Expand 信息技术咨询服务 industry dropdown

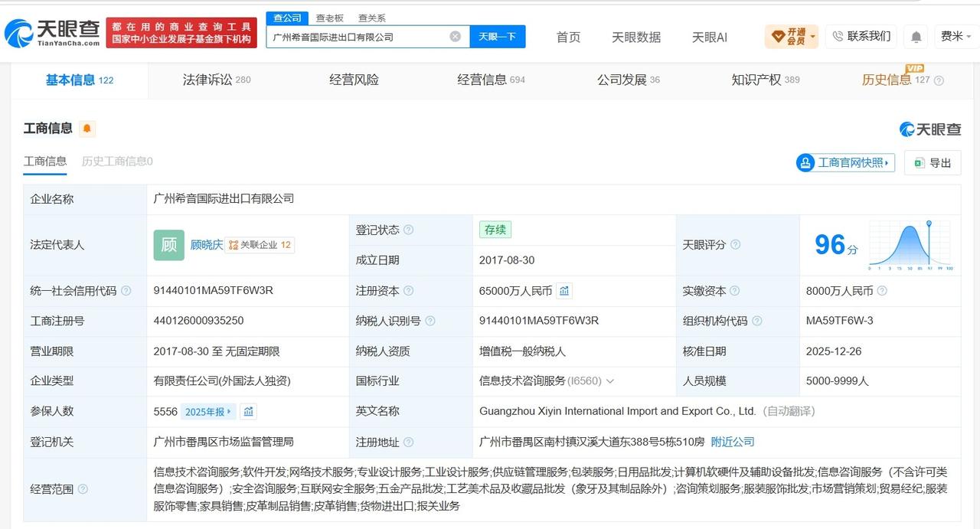pyautogui.click(x=610, y=381)
